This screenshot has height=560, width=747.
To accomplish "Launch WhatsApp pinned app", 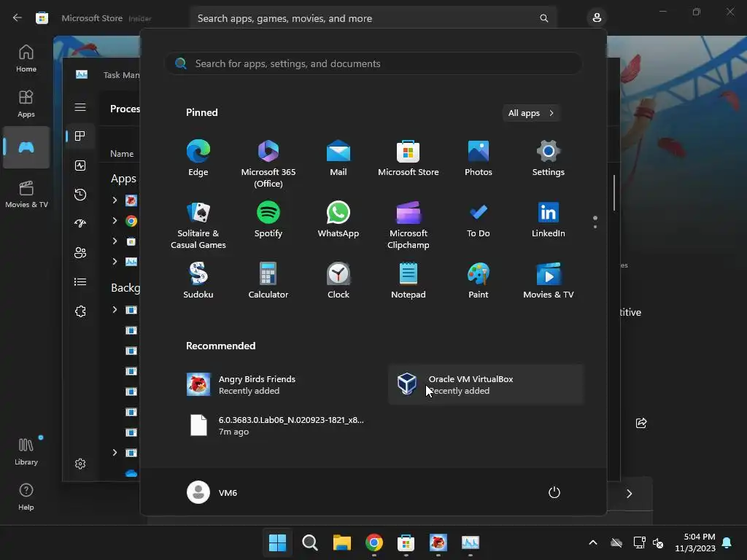I will coord(338,219).
